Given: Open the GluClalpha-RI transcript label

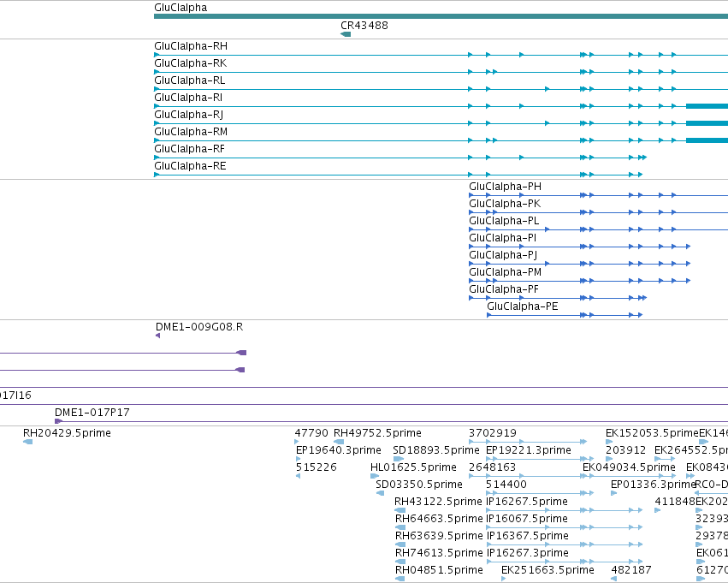Looking at the screenshot, I should click(188, 98).
